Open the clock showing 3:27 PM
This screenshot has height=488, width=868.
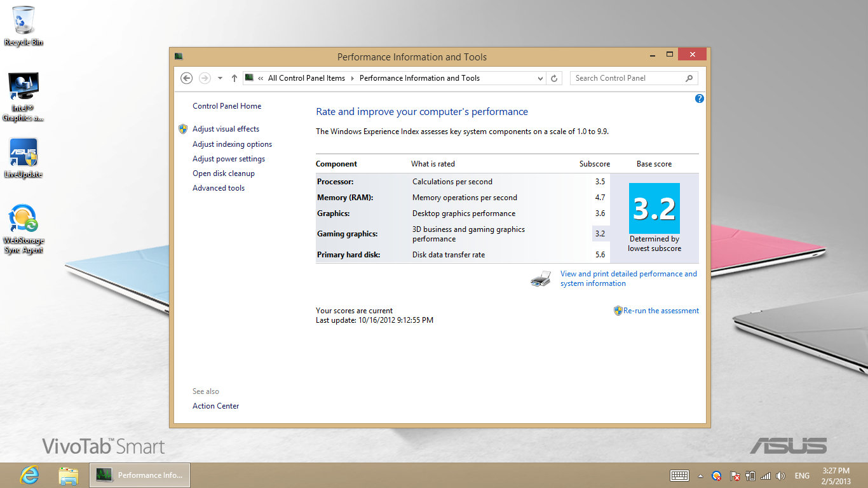point(836,475)
